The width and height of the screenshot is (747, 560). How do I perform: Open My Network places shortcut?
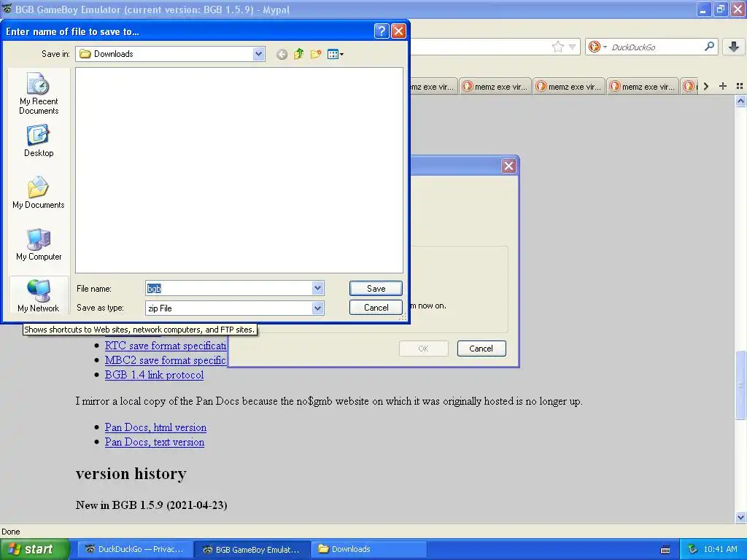[39, 296]
